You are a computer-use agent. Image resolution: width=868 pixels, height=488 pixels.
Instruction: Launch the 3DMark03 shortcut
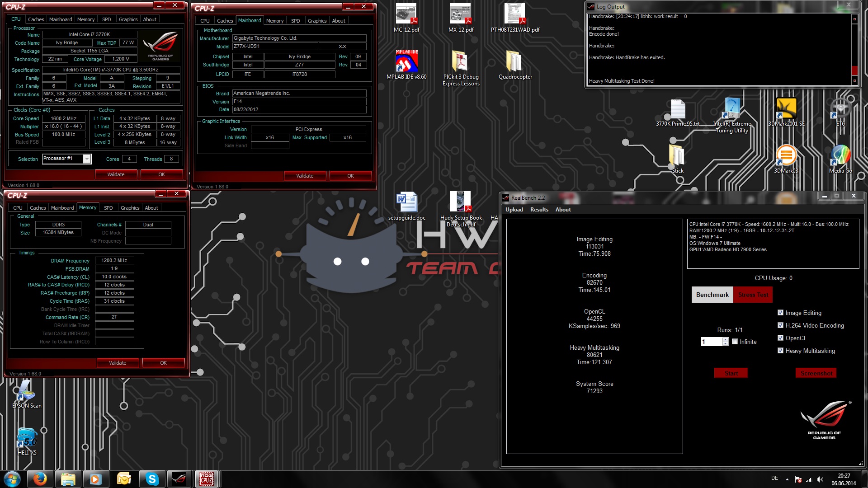pyautogui.click(x=786, y=159)
